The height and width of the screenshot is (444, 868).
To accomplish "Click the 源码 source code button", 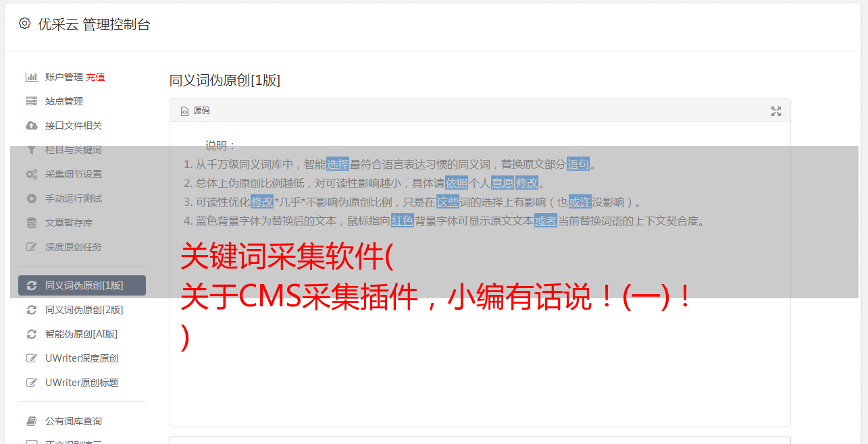I will click(195, 111).
